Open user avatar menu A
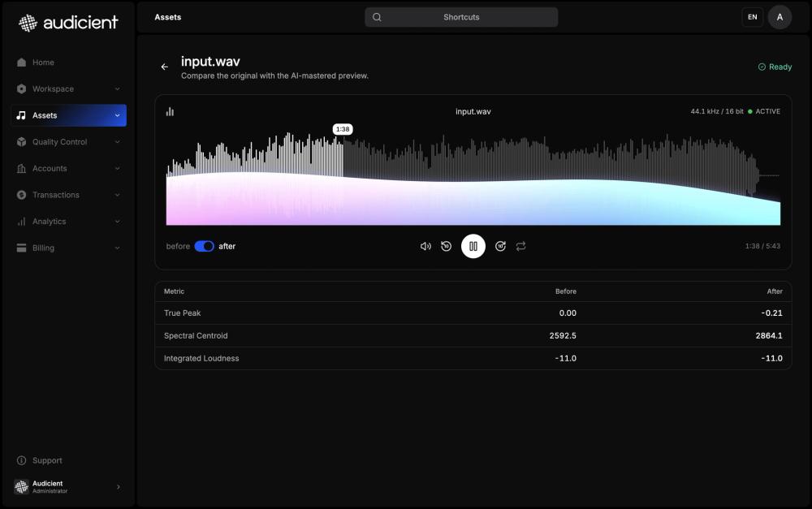The height and width of the screenshot is (509, 812). [780, 17]
